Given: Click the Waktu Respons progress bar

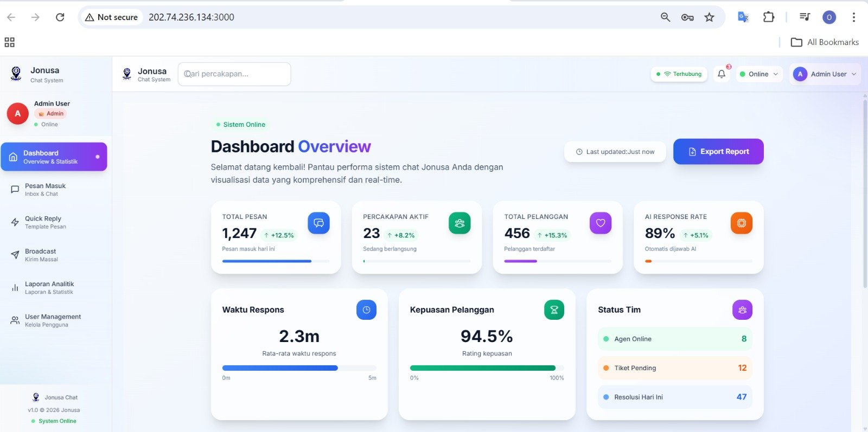Looking at the screenshot, I should pyautogui.click(x=299, y=368).
